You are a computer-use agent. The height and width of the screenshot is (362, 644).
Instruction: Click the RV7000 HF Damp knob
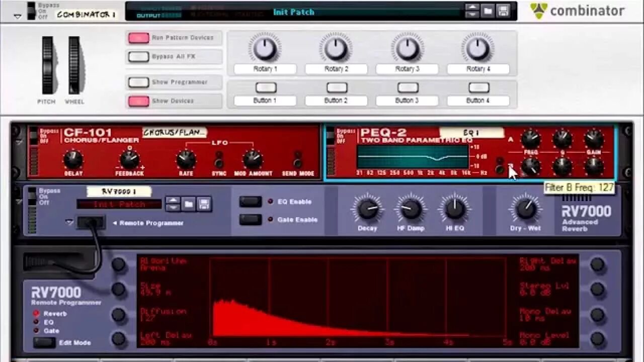coord(411,209)
